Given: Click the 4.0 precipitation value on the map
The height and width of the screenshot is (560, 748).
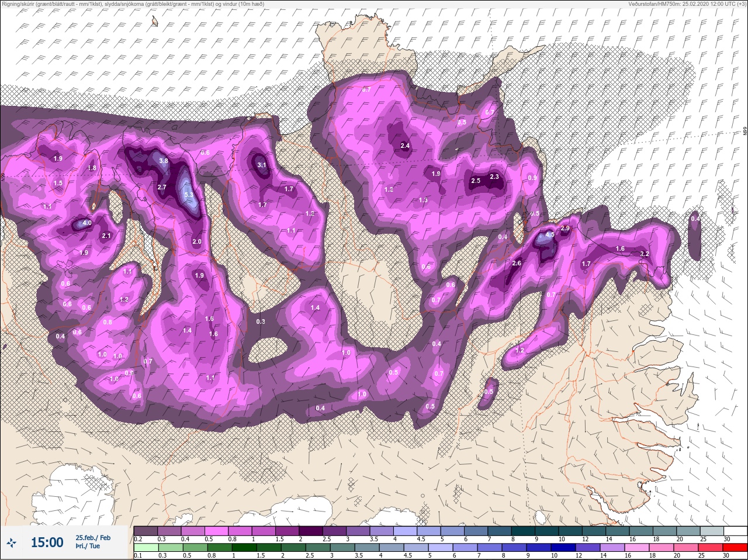Looking at the screenshot, I should pyautogui.click(x=87, y=223).
